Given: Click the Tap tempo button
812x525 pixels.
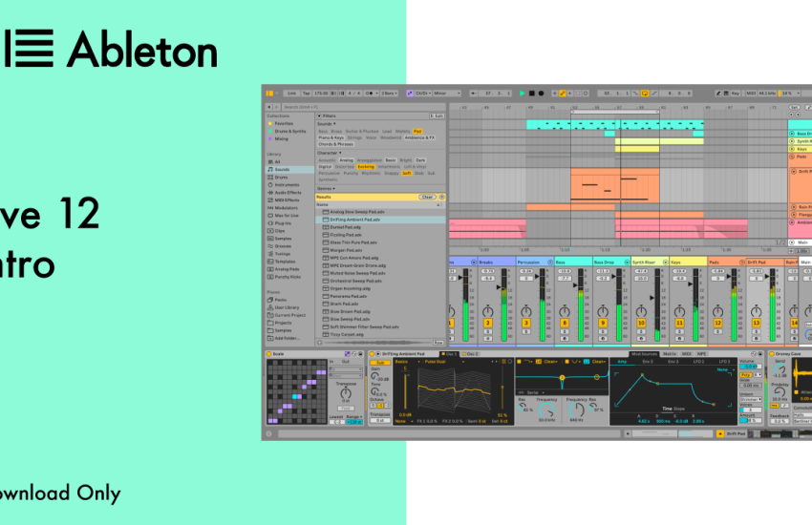Looking at the screenshot, I should click(x=307, y=94).
